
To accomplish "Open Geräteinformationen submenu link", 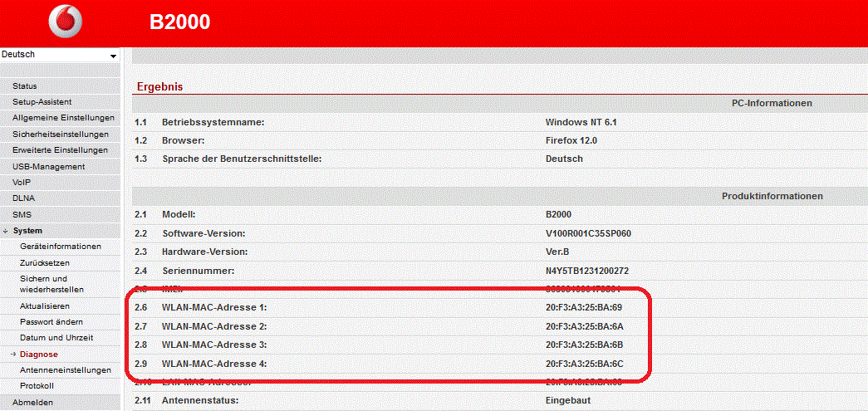I will (61, 247).
